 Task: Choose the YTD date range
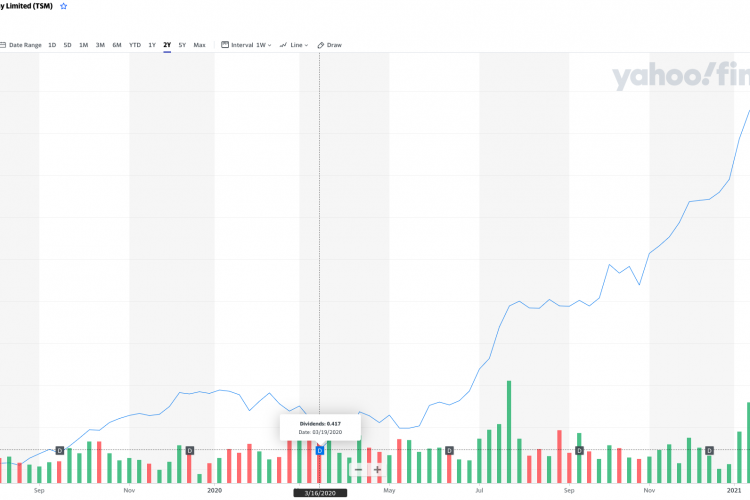(x=135, y=45)
